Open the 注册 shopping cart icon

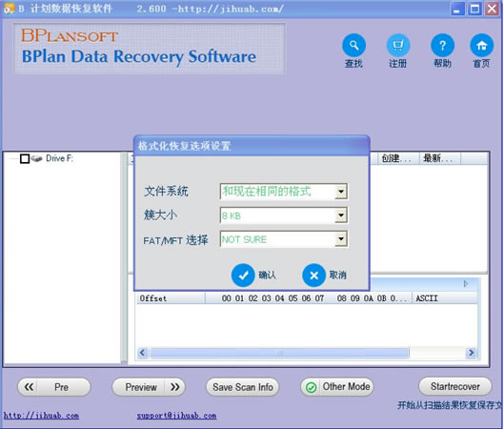(x=398, y=46)
